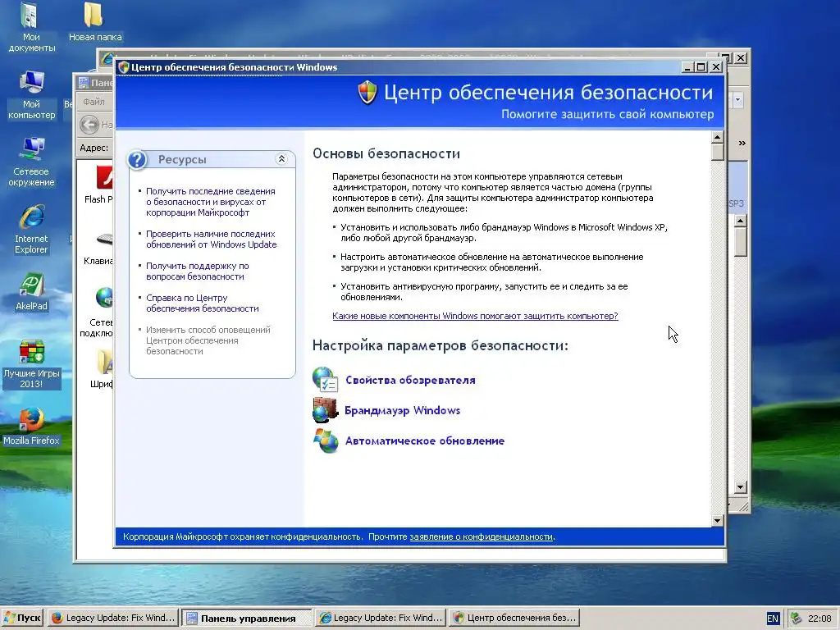This screenshot has height=630, width=840.
Task: Open Мой компьютер desktop icon
Action: pos(32,95)
